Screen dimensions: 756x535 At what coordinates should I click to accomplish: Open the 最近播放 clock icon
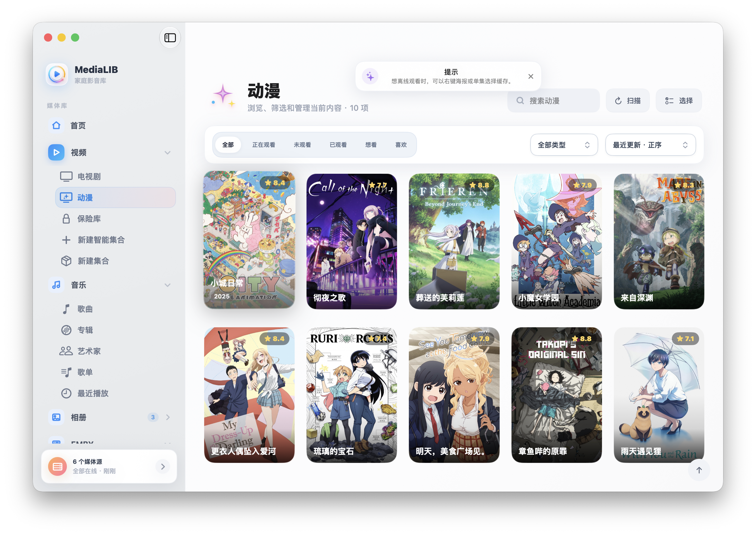click(66, 393)
